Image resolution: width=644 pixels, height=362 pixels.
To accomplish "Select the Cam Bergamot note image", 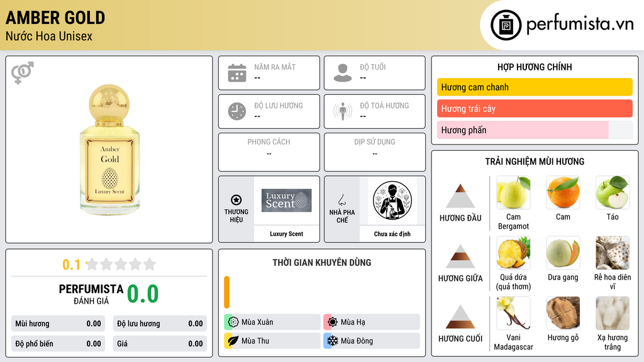I will pos(513,192).
